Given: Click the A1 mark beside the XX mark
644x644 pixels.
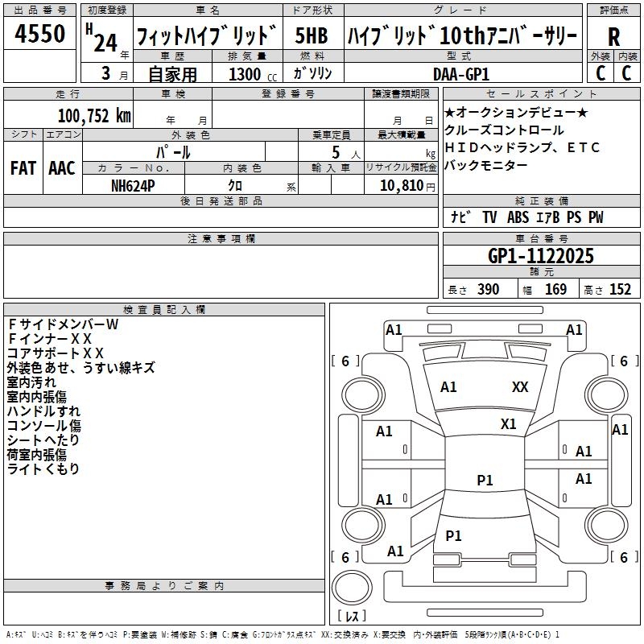Looking at the screenshot, I should point(448,387).
